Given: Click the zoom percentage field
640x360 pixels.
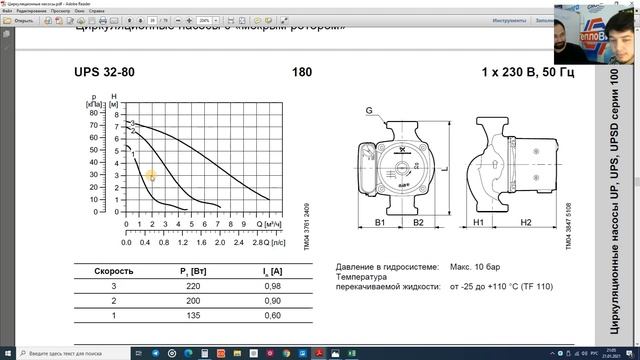Looking at the screenshot, I should [x=204, y=20].
